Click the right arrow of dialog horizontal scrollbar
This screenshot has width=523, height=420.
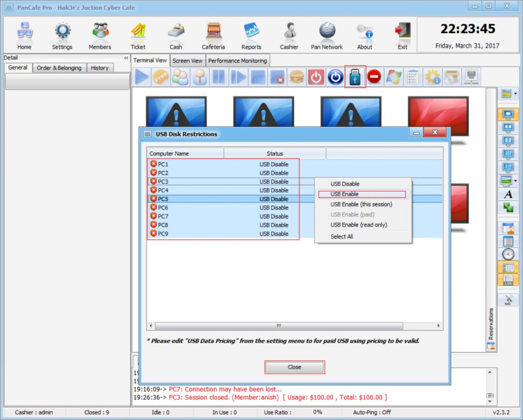[x=438, y=326]
